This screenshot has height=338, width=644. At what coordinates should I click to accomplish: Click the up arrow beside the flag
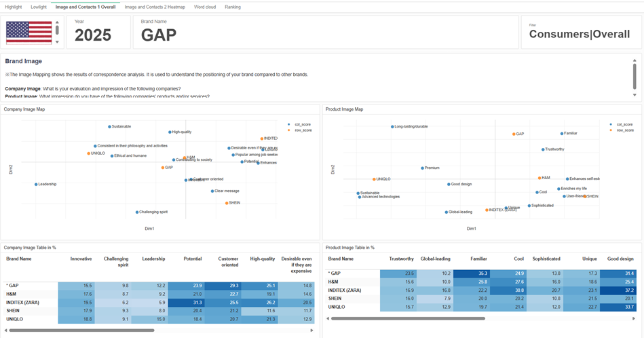(57, 22)
